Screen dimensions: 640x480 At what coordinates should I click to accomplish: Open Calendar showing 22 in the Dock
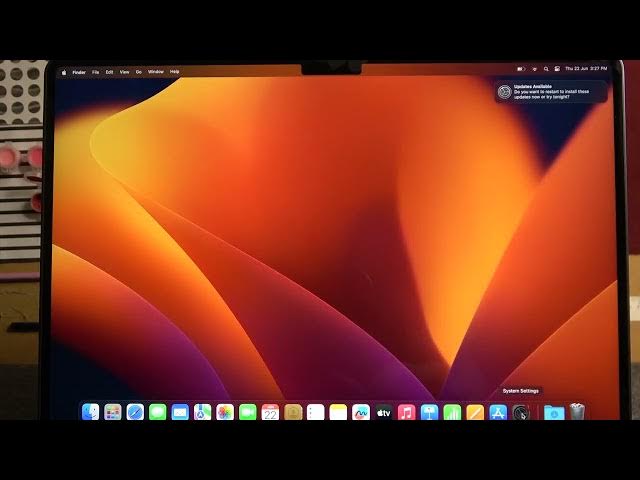(270, 412)
